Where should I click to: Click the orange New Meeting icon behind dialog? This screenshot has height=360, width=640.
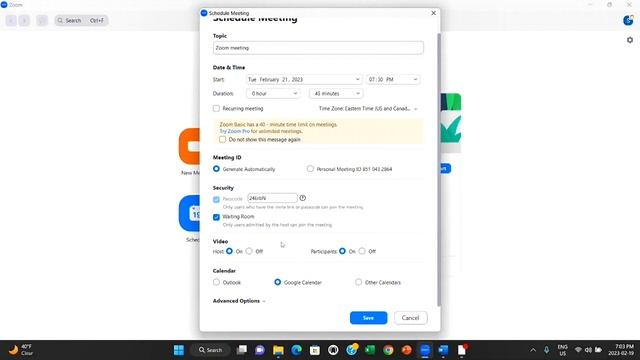[189, 146]
